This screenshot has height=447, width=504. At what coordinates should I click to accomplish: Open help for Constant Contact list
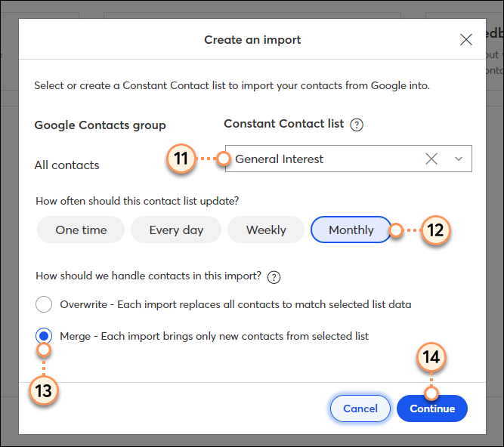pyautogui.click(x=357, y=125)
